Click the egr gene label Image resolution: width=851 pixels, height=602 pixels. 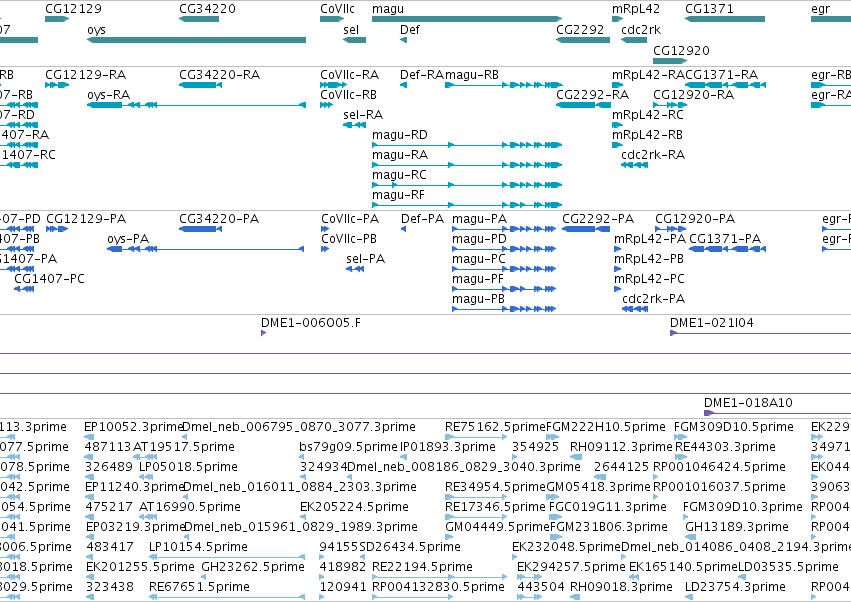[x=821, y=9]
